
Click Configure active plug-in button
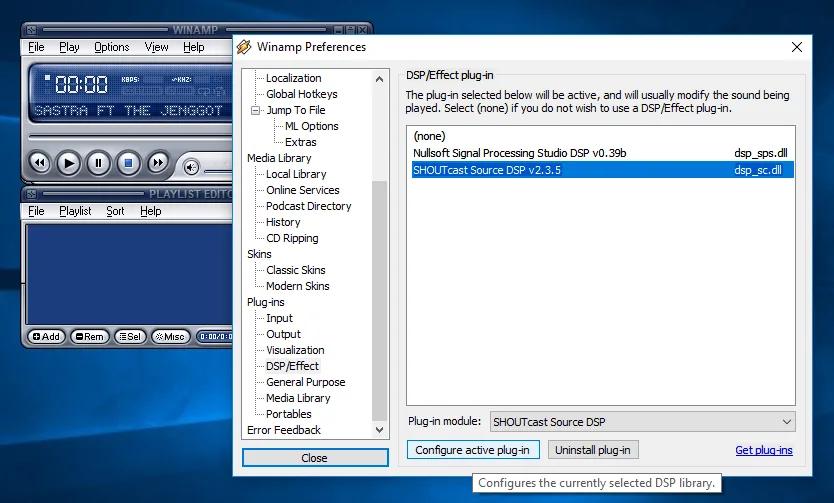[x=473, y=450]
